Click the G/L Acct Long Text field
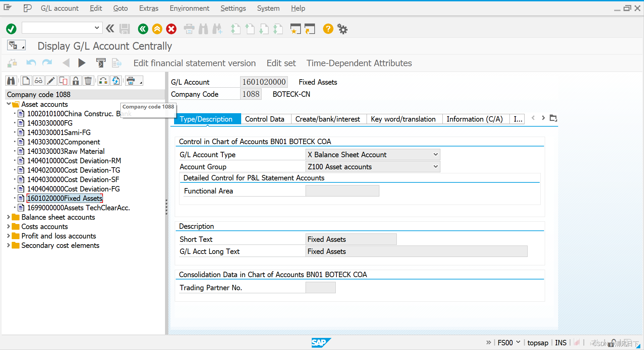The image size is (644, 350). coord(416,251)
